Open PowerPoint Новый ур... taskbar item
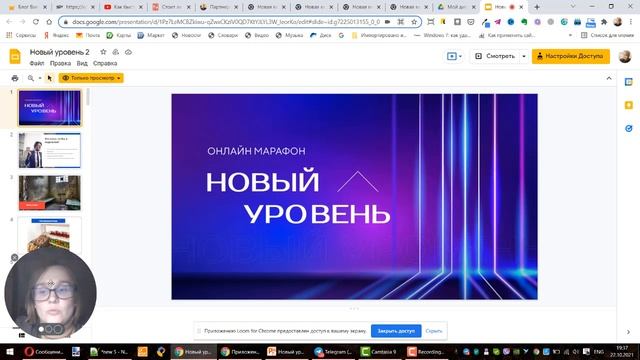The height and width of the screenshot is (360, 640). pos(286,351)
